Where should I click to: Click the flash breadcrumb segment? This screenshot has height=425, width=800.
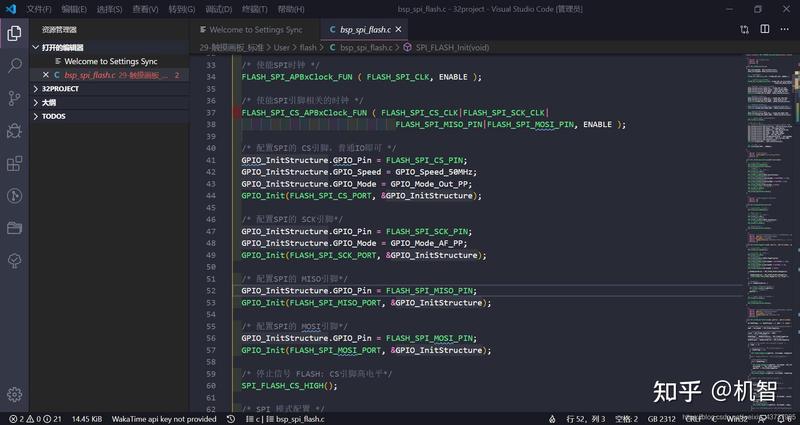click(x=308, y=47)
